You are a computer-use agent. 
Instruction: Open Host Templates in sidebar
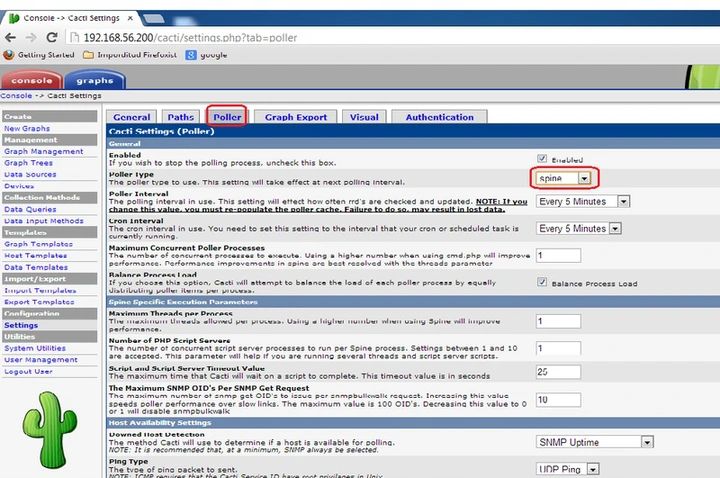[35, 256]
